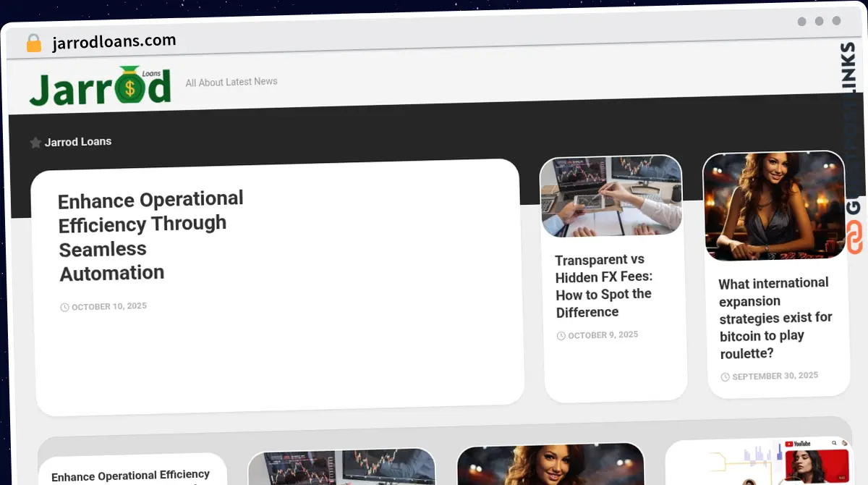Click the padlock icon beside the URL

click(x=33, y=43)
